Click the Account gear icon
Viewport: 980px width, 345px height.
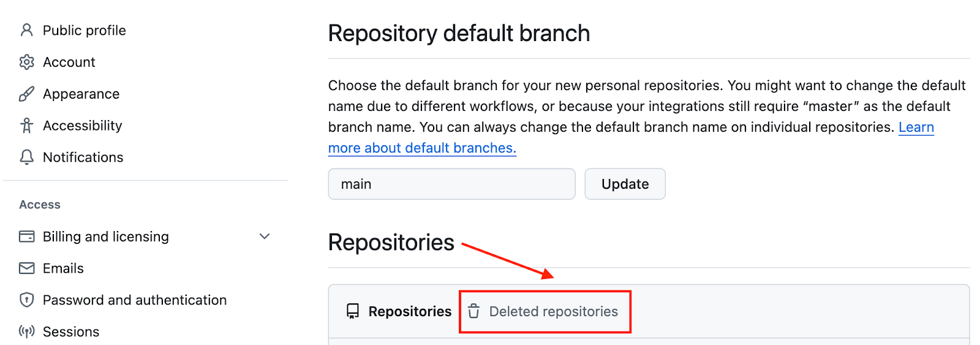[x=26, y=62]
